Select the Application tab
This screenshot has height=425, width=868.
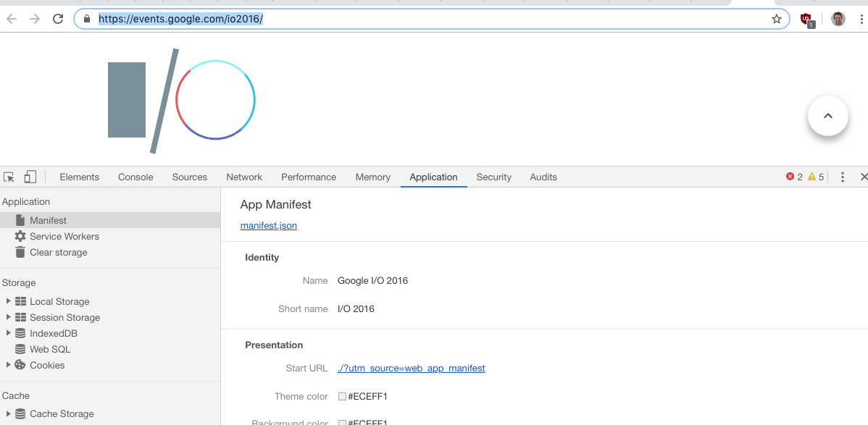coord(433,177)
